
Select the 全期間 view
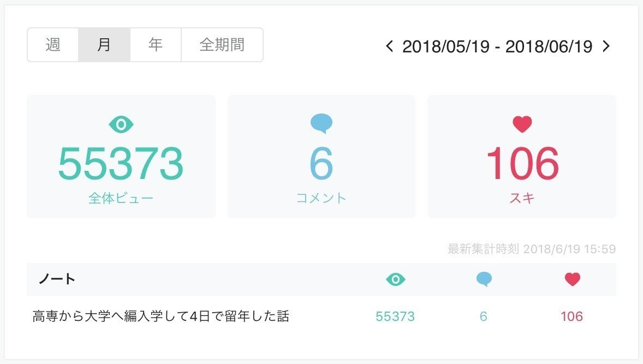click(x=222, y=45)
